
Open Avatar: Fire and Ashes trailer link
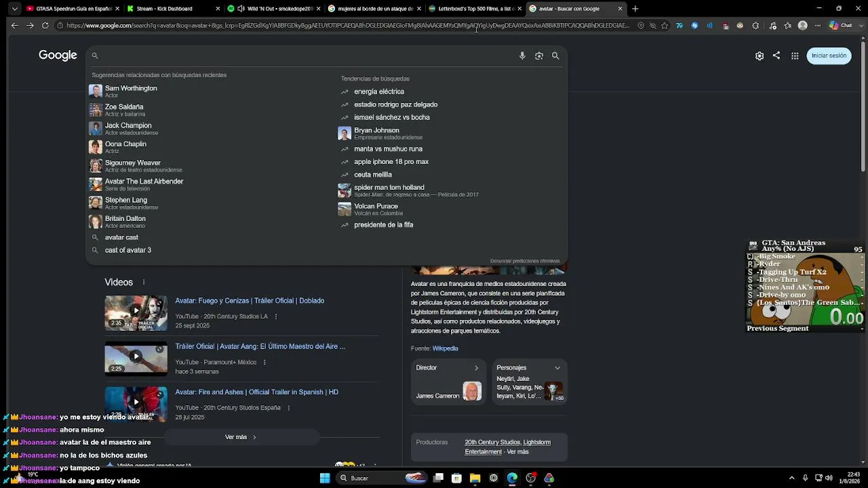[x=257, y=392]
